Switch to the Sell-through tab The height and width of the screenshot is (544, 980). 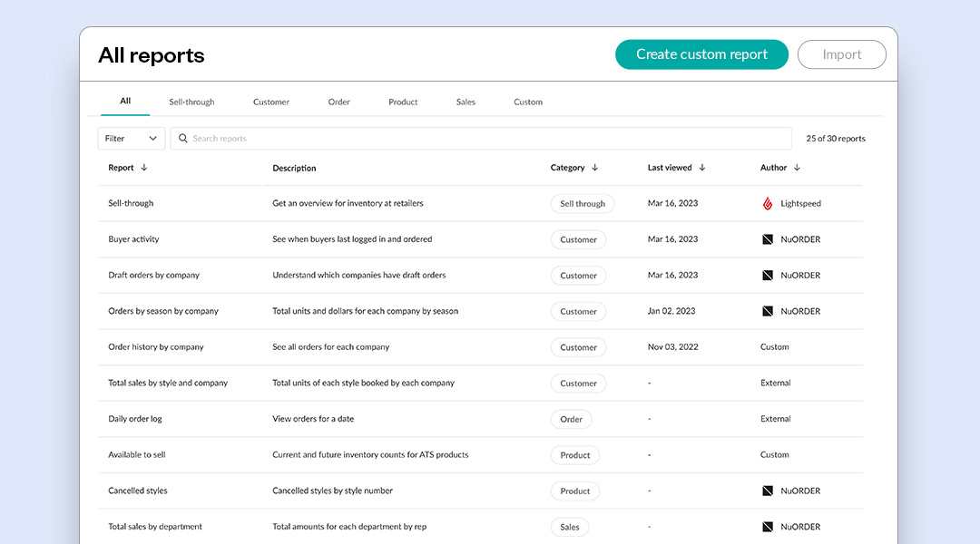click(x=191, y=102)
